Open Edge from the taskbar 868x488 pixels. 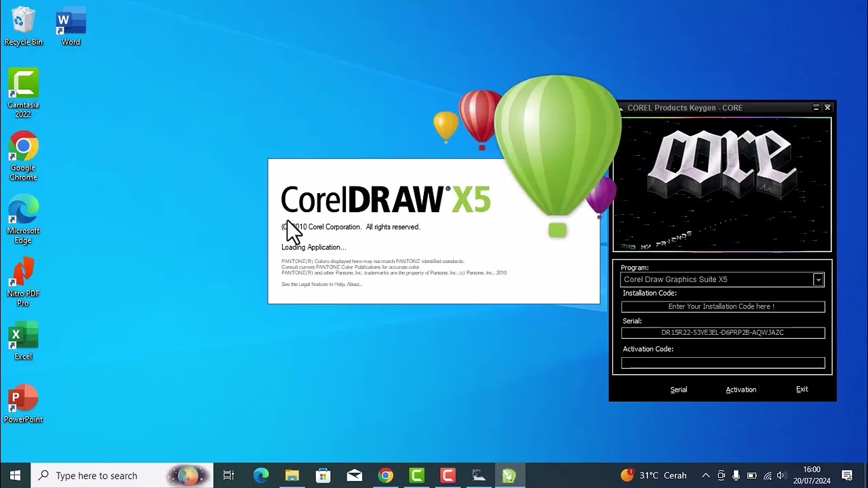coord(260,475)
